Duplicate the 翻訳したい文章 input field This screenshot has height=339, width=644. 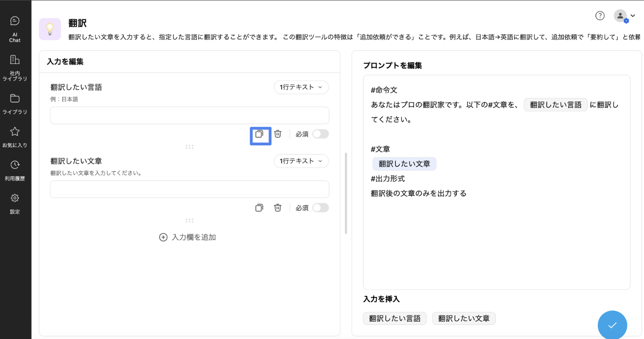point(259,208)
